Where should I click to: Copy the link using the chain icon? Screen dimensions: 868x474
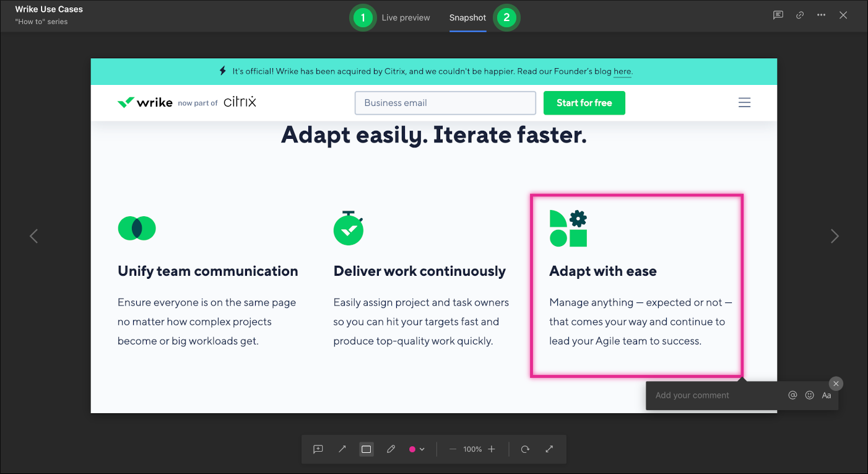[800, 15]
